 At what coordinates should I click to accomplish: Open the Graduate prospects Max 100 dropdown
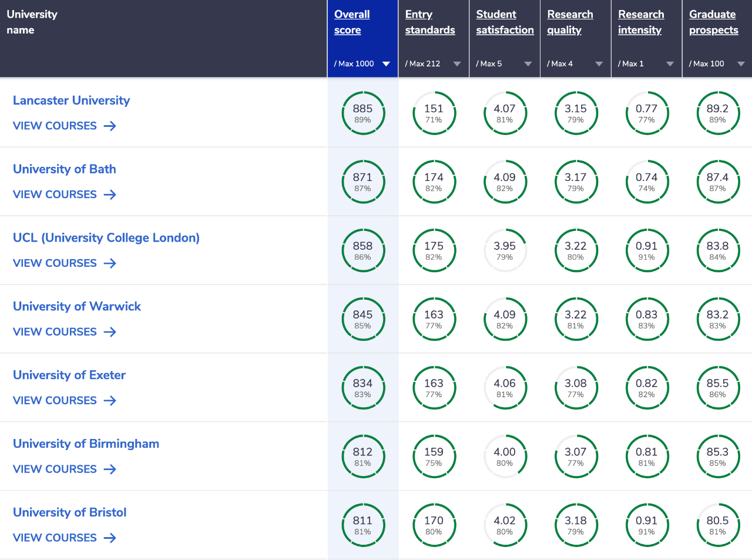pos(741,64)
